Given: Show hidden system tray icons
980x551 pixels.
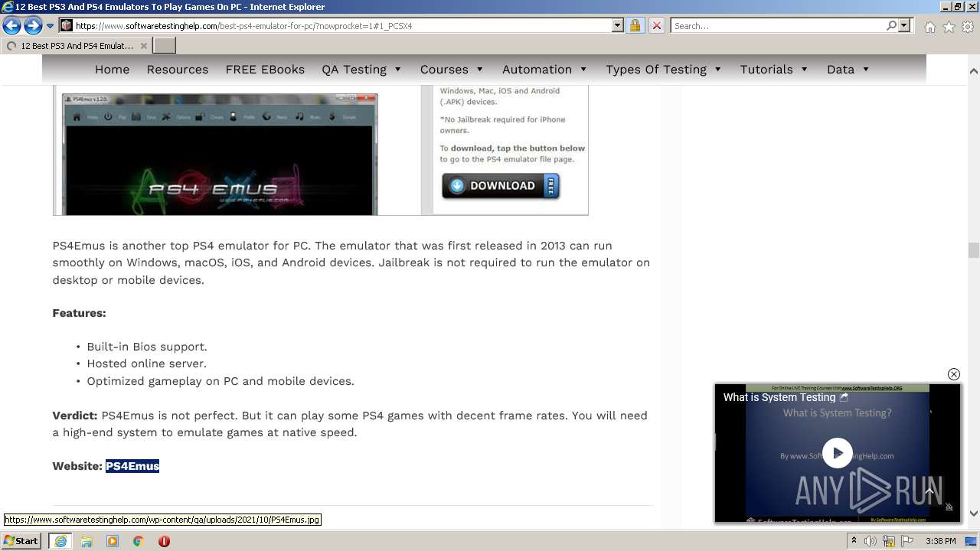Looking at the screenshot, I should 854,541.
